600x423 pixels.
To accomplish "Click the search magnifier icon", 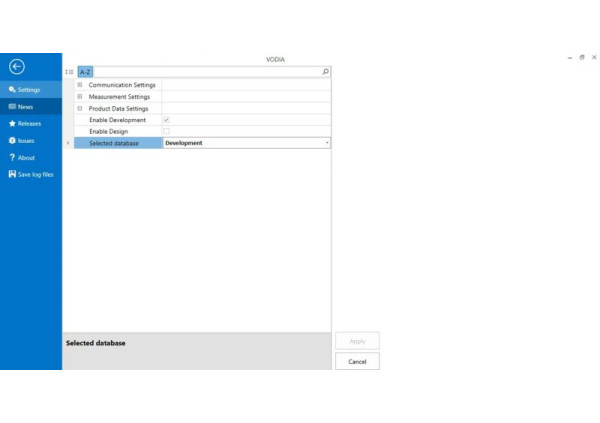I will (325, 73).
